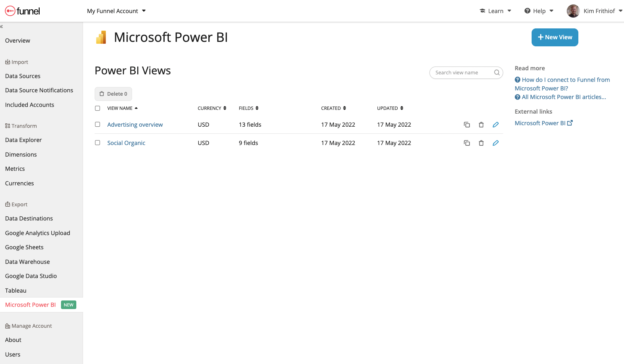Edit the Advertising overview view with pencil
Screen dimensions: 624x364
(496, 125)
